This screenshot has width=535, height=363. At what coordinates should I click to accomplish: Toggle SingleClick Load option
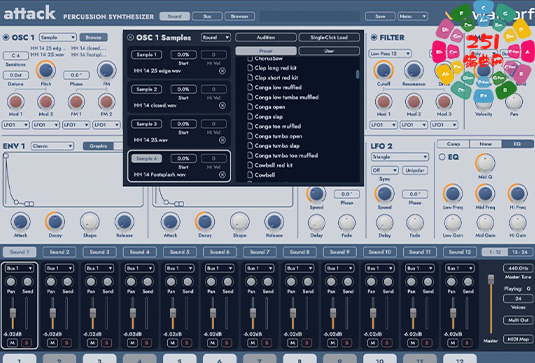click(x=329, y=38)
